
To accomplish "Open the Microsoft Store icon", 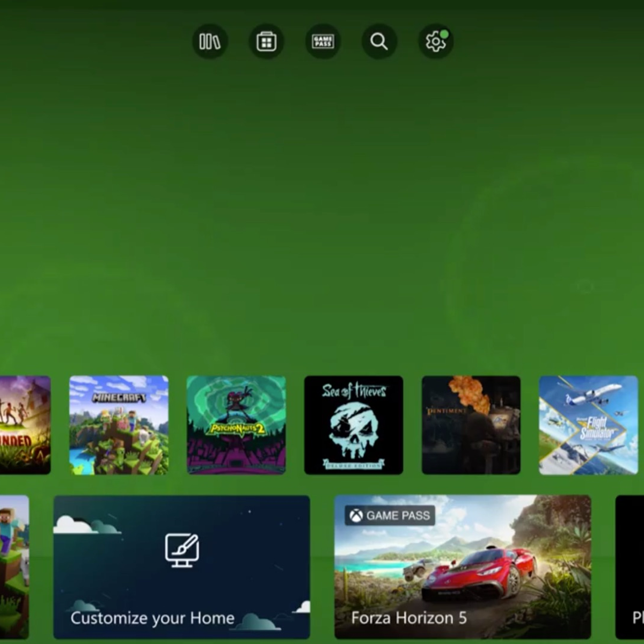I will 266,41.
